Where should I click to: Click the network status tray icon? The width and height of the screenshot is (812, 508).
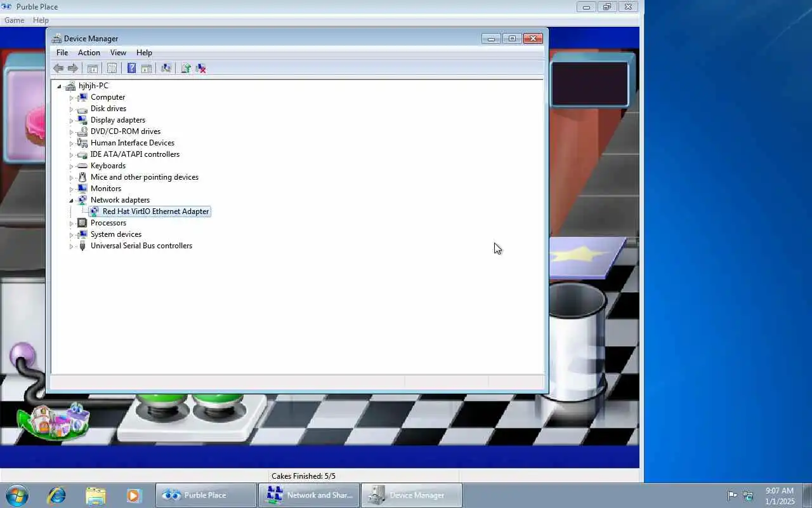(748, 495)
